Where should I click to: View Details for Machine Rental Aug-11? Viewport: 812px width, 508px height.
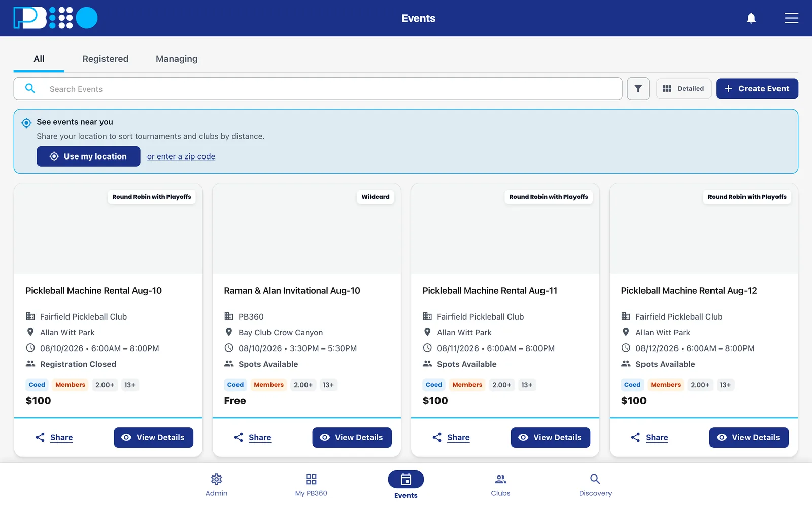[x=550, y=437]
